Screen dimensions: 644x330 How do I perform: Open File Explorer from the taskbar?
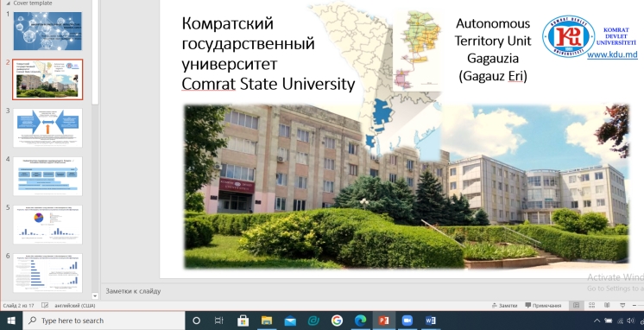(x=267, y=320)
